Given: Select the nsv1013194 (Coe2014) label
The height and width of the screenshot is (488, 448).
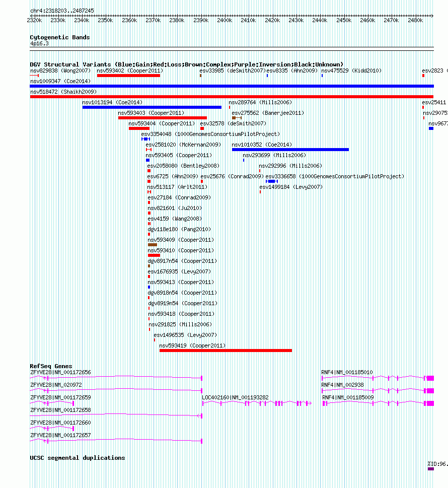Looking at the screenshot, I should 112,102.
